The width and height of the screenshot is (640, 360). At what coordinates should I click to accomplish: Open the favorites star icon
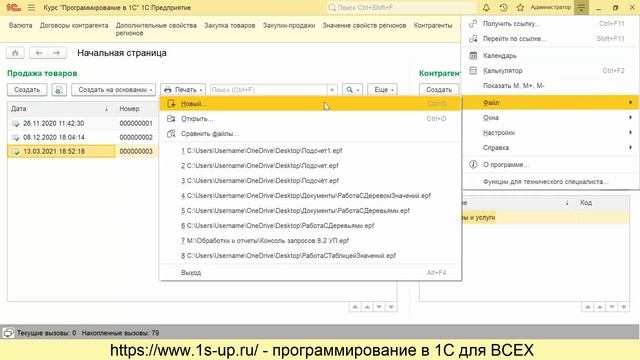[x=520, y=7]
